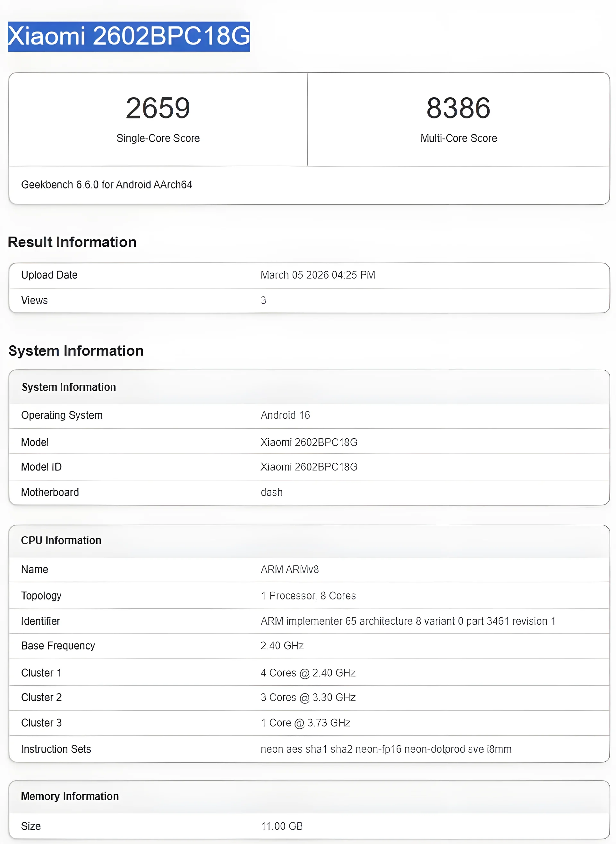Click the Model value Xiaomi 2602BPC18G
Viewport: 616px width, 844px height.
[308, 442]
